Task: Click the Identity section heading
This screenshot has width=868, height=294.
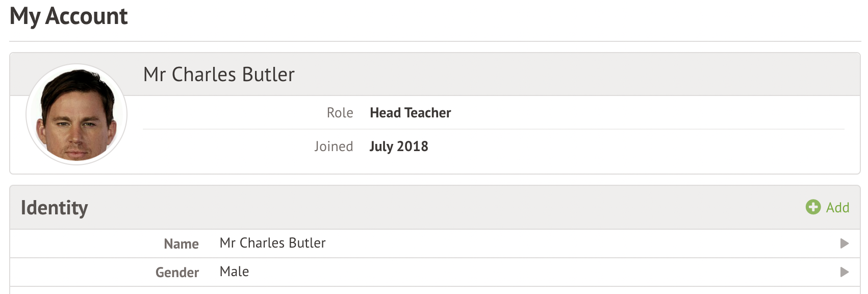Action: pos(55,208)
